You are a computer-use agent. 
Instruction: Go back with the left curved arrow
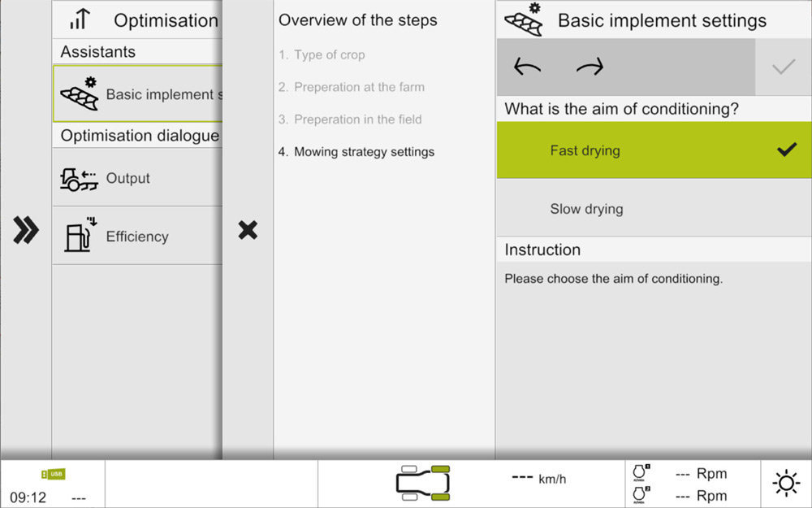tap(527, 67)
